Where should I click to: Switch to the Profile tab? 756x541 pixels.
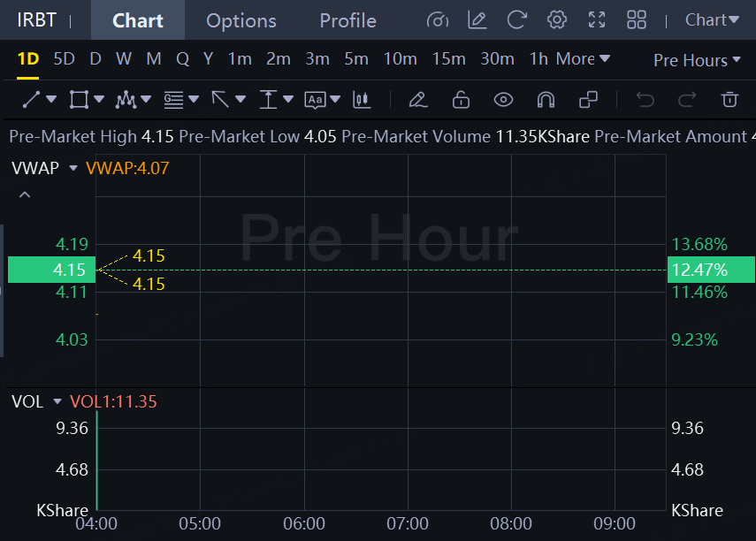tap(347, 20)
